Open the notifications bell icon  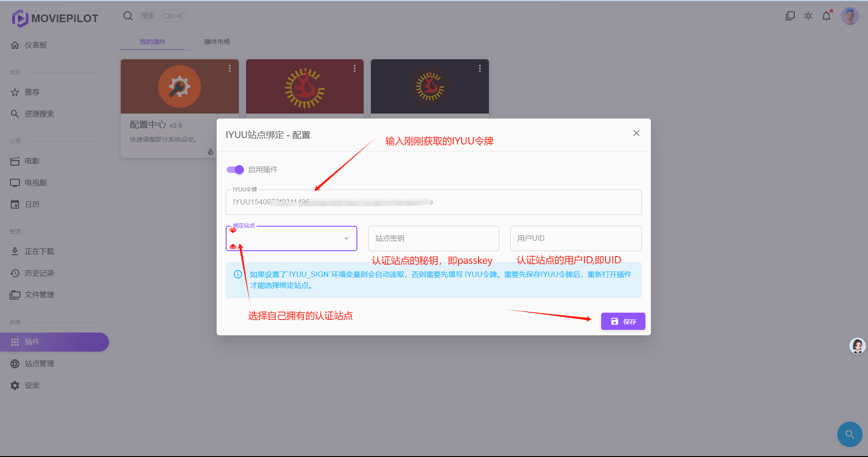click(826, 16)
